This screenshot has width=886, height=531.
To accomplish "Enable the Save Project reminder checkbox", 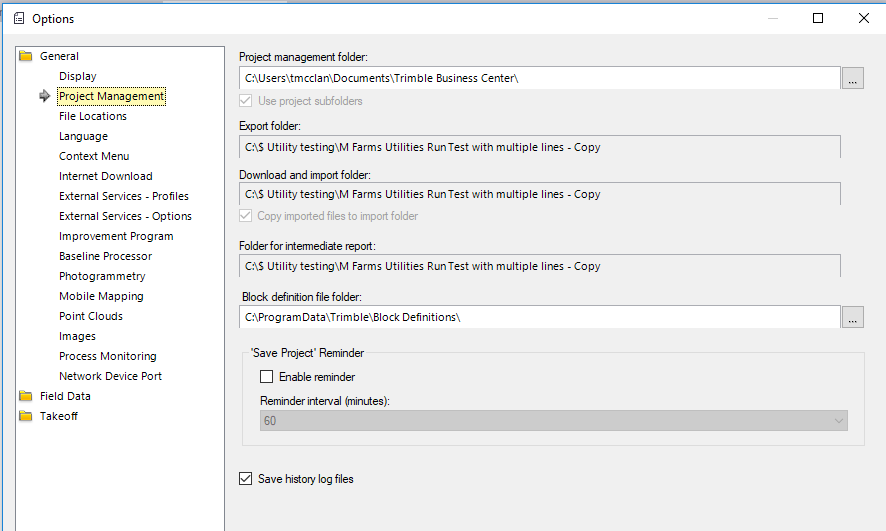I will (x=267, y=377).
